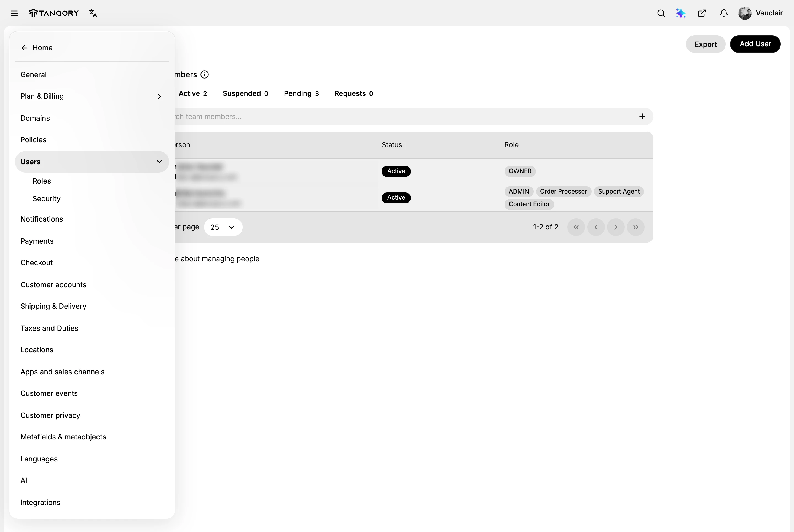This screenshot has width=794, height=532.
Task: View notifications bell icon
Action: 724,13
